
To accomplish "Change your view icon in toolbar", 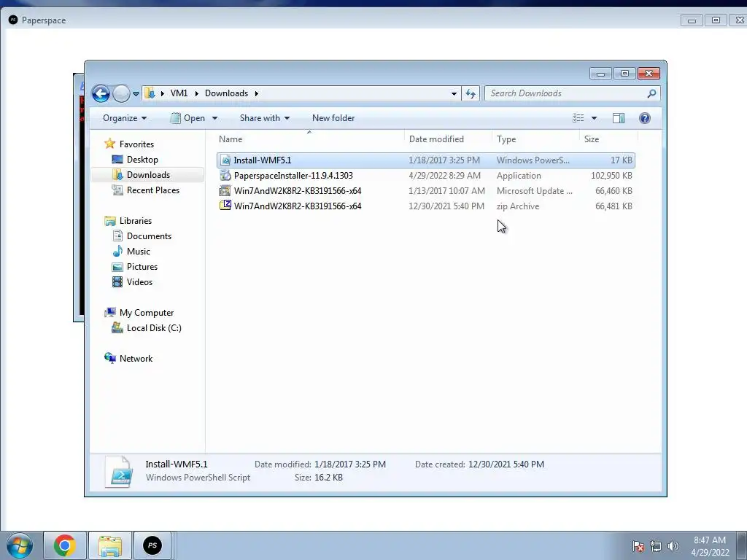I will coord(578,118).
